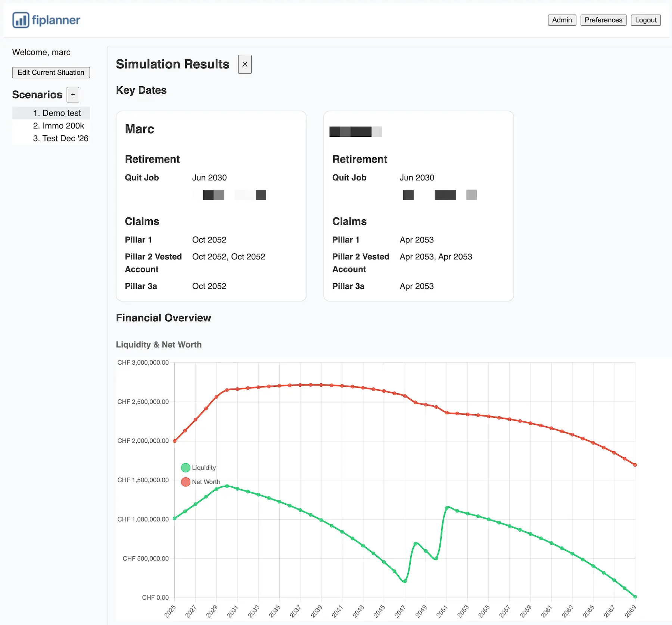The width and height of the screenshot is (672, 625).
Task: Log out using the Logout button
Action: point(645,20)
